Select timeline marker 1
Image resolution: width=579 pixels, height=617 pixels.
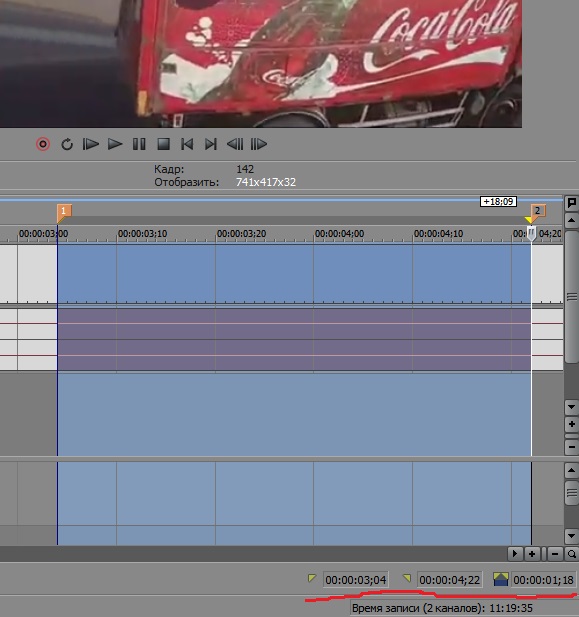pos(63,212)
